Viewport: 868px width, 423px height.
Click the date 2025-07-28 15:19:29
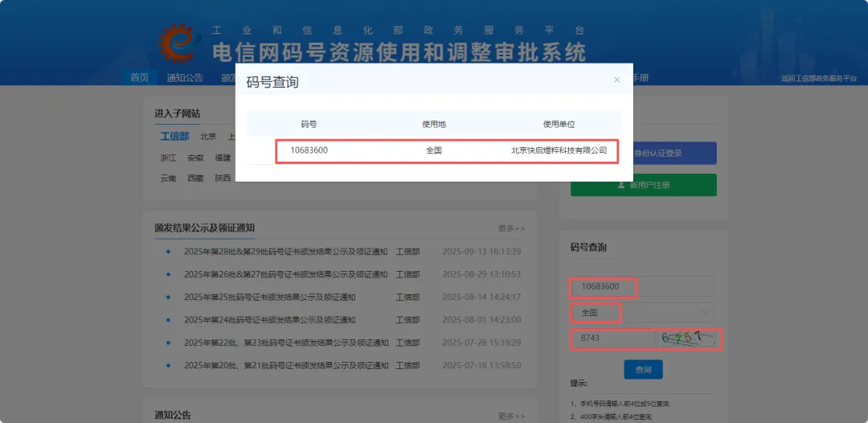point(481,343)
